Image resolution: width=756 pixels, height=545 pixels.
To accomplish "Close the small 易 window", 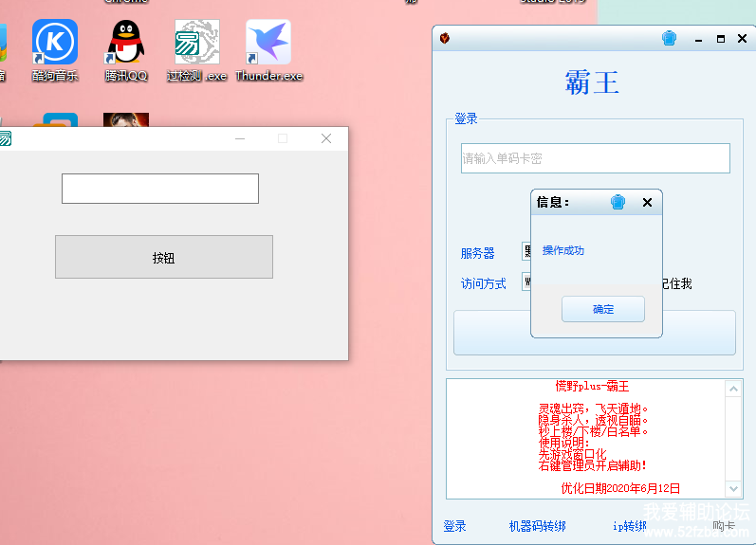I will pyautogui.click(x=326, y=138).
